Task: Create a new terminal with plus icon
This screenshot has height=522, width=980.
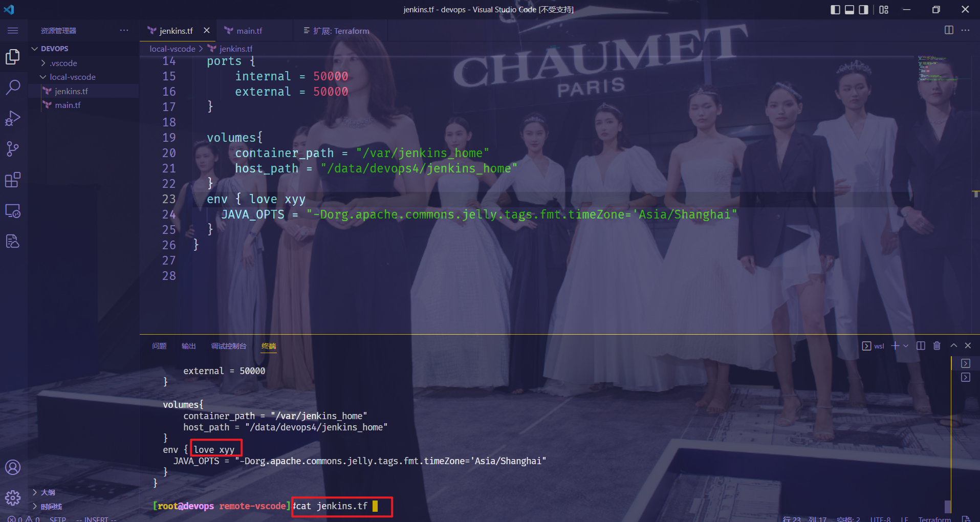Action: pos(895,345)
